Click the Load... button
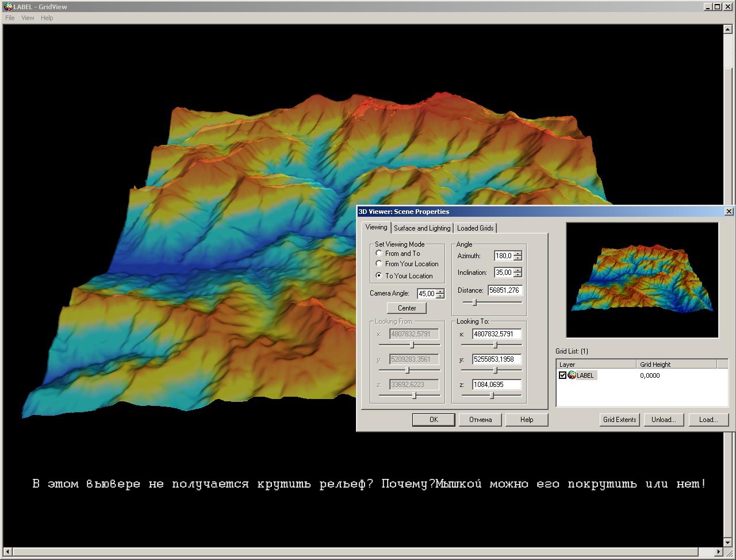The height and width of the screenshot is (560, 736). [708, 420]
